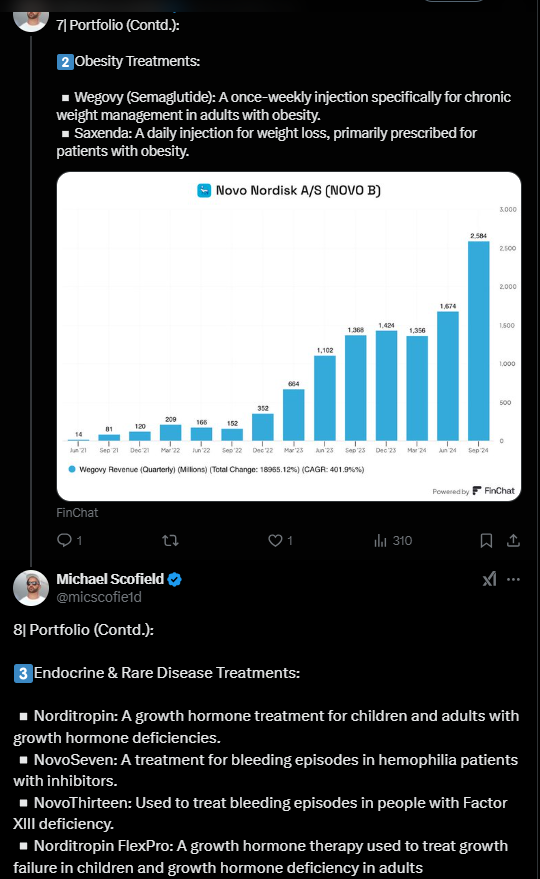Open Grok icon beside Michael Scofield
This screenshot has width=540, height=879.
tap(490, 579)
